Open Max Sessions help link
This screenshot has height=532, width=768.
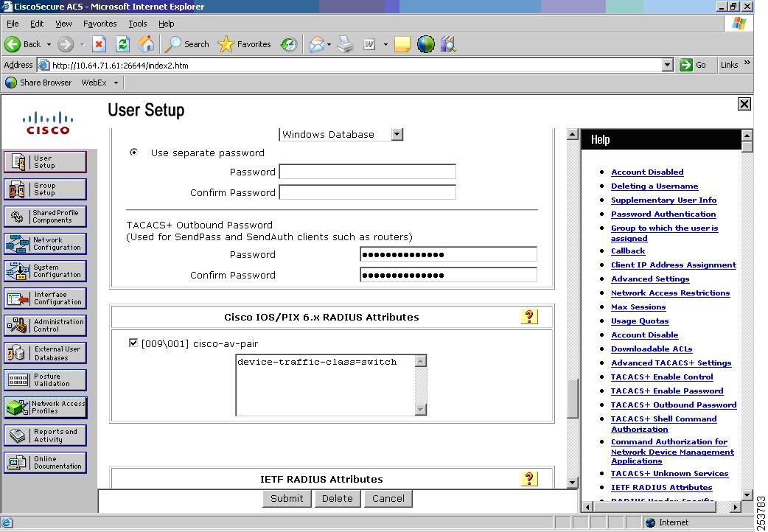(x=638, y=307)
